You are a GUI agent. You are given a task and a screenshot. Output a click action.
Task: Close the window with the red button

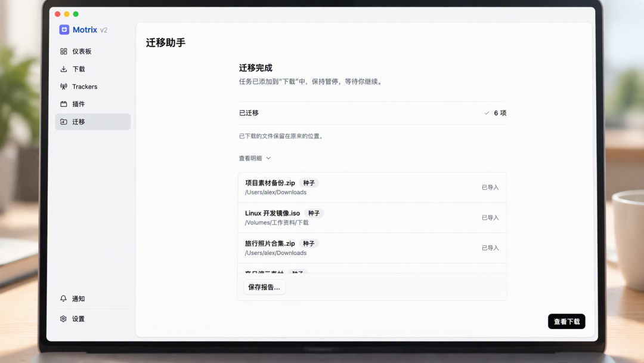(x=57, y=14)
